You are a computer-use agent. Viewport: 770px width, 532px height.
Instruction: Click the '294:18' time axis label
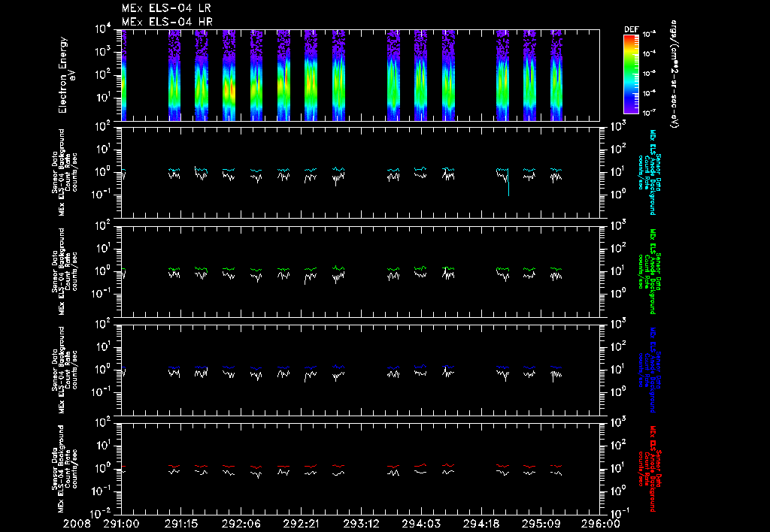click(x=480, y=524)
